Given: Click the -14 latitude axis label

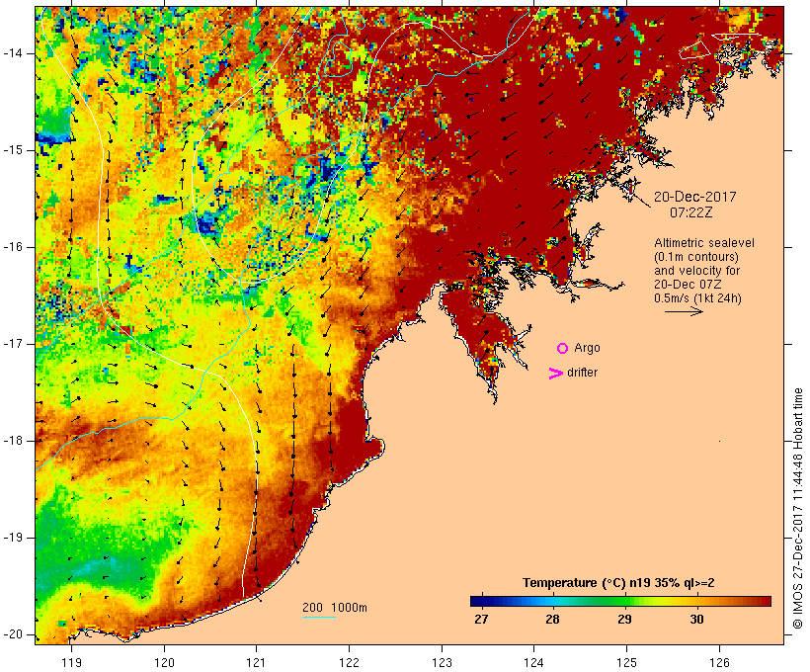Looking at the screenshot, I should point(13,53).
